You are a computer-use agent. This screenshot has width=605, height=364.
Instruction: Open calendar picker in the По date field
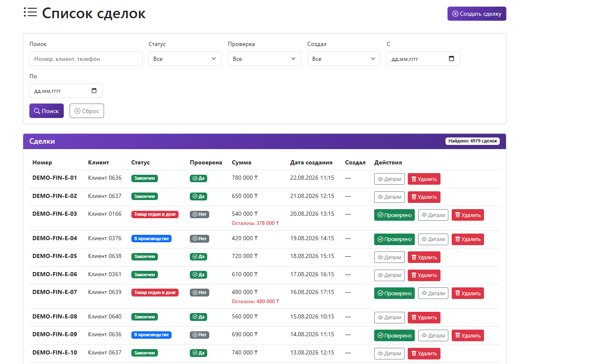[x=94, y=91]
